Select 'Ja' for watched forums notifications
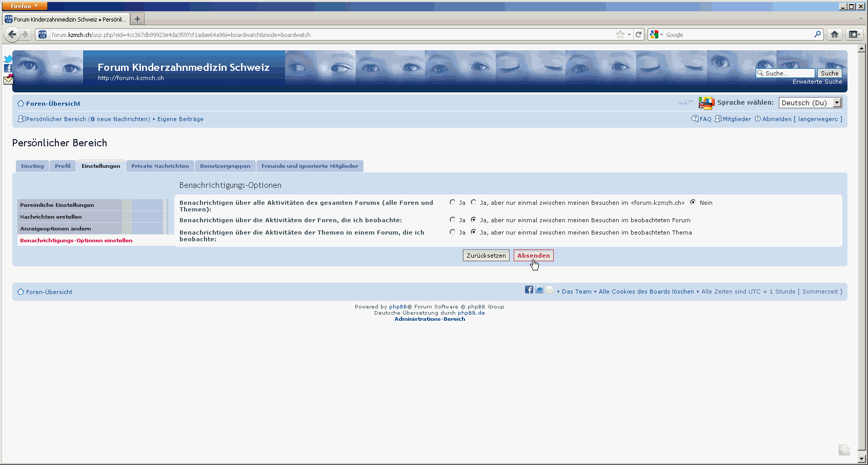 pyautogui.click(x=452, y=220)
